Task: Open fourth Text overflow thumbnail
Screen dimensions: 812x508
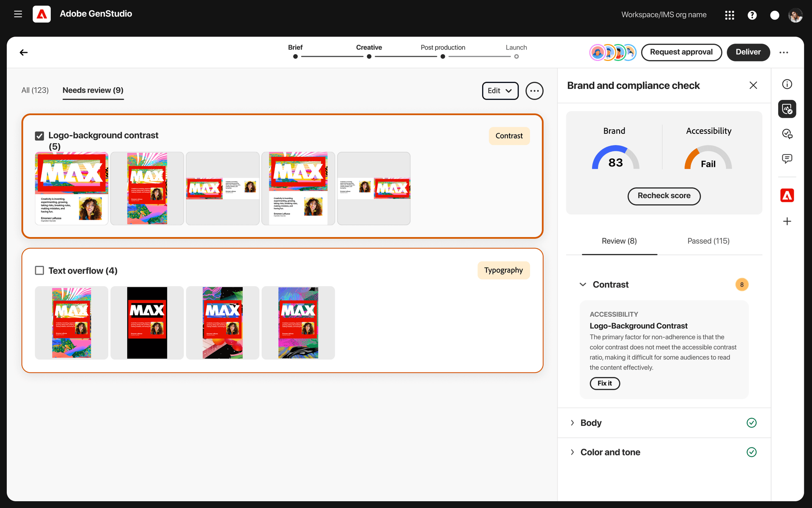Action: click(x=298, y=323)
